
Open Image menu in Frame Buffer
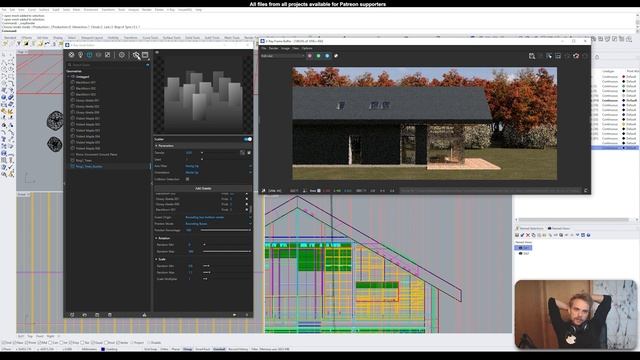coord(285,48)
